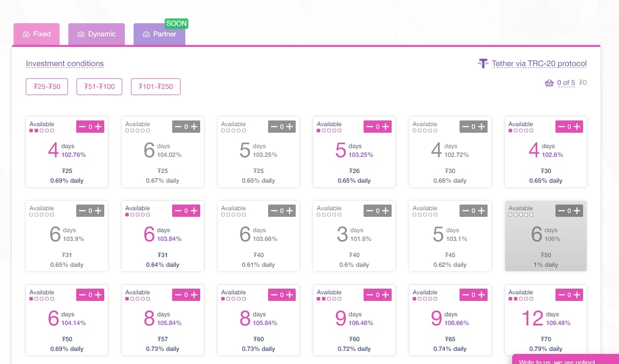Screen dimensions: 619x364
Task: Switch to the Fixed tab
Action: (37, 34)
